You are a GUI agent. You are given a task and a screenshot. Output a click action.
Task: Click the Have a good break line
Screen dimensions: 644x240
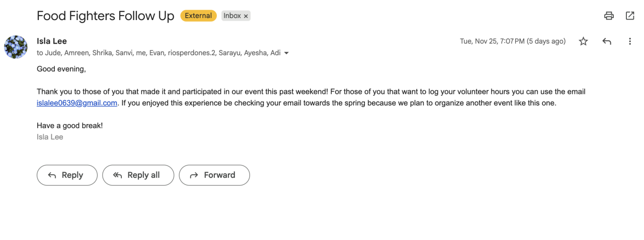click(x=69, y=126)
